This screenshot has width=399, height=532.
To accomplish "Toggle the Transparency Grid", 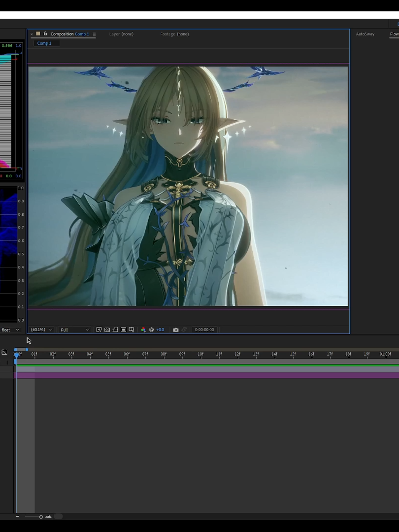I will coord(107,330).
